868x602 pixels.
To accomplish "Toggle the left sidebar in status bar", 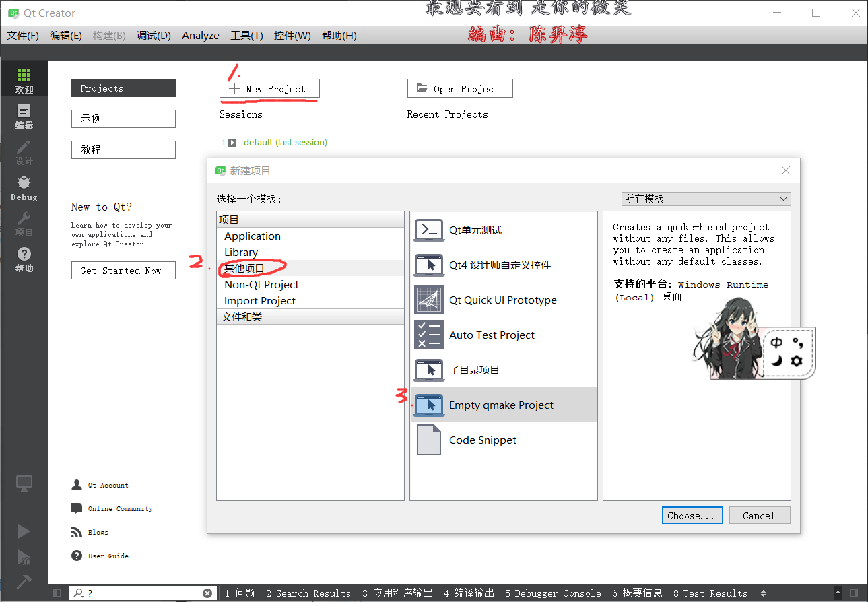I will tap(57, 593).
